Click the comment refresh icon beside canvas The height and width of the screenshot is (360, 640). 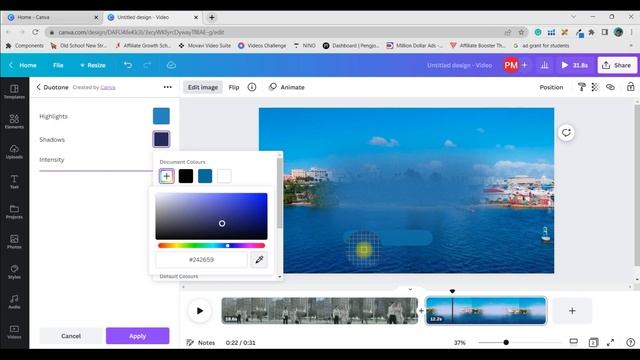(566, 133)
